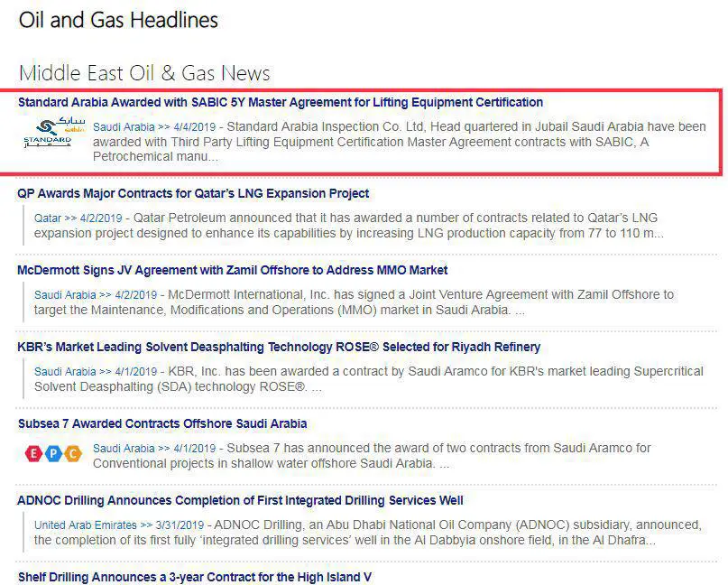Click Saudi Arabia >> 4/1/2019 Subsea 7 location link
728x585 pixels.
pos(153,449)
